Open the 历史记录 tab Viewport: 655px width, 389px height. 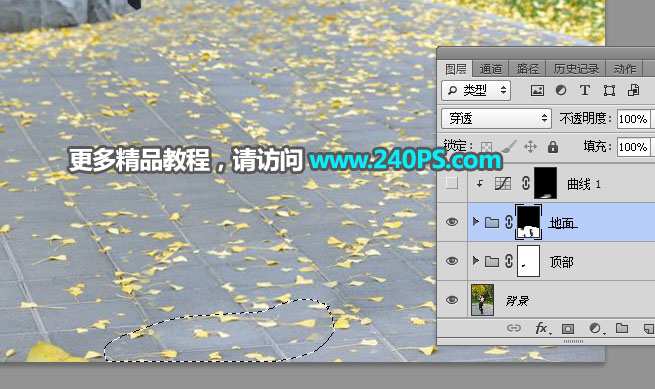pos(576,69)
